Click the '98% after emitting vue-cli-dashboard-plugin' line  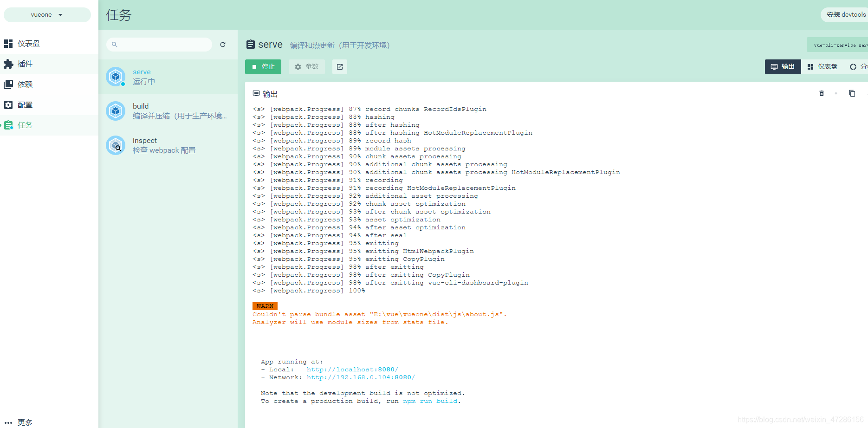point(390,283)
